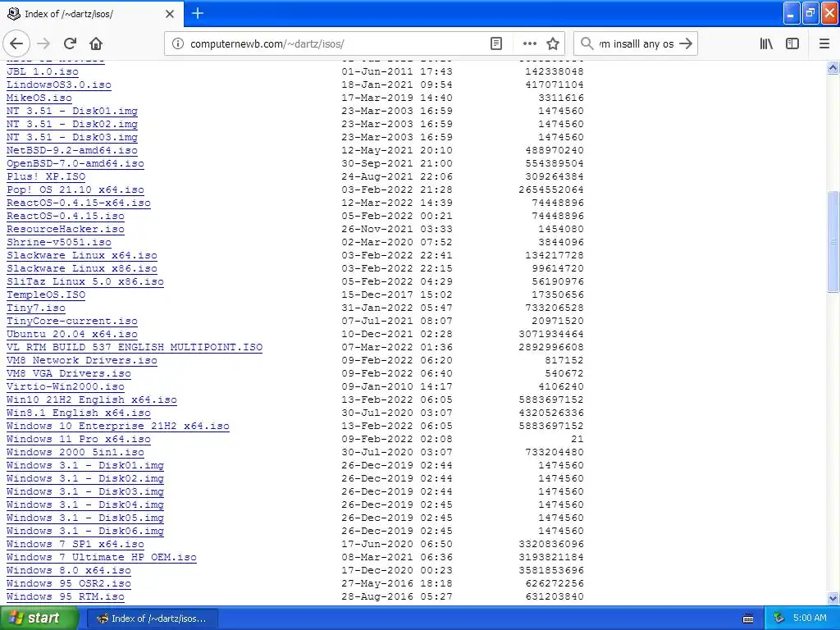Open page actions three-dot menu
This screenshot has width=840, height=630.
pyautogui.click(x=529, y=43)
